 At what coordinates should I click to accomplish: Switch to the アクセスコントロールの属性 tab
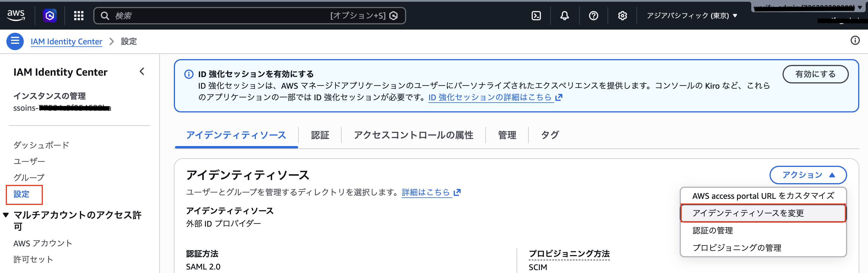(413, 135)
